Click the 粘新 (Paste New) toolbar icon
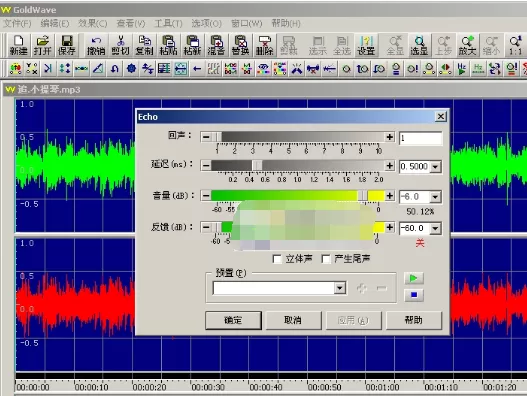Viewport: 527px width, 396px height. pos(192,45)
